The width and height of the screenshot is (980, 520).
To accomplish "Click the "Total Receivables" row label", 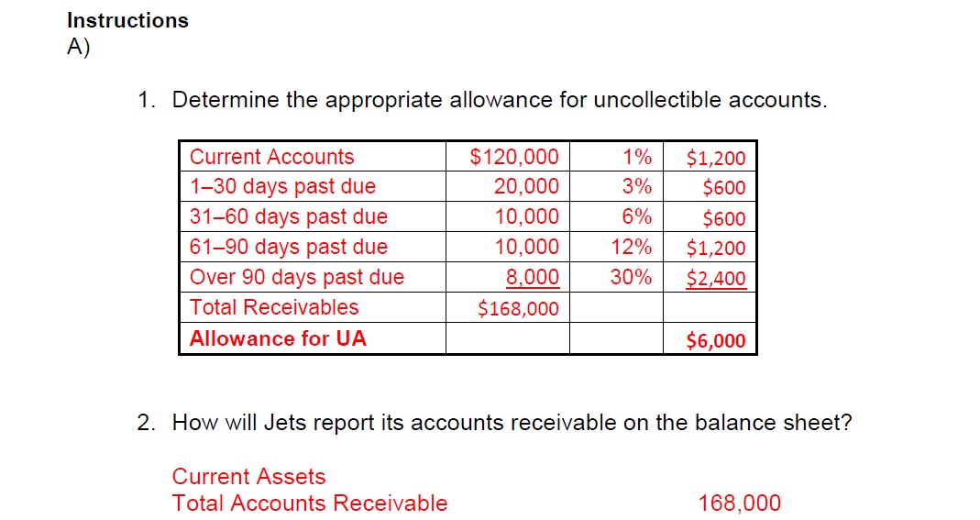I will pyautogui.click(x=274, y=307).
